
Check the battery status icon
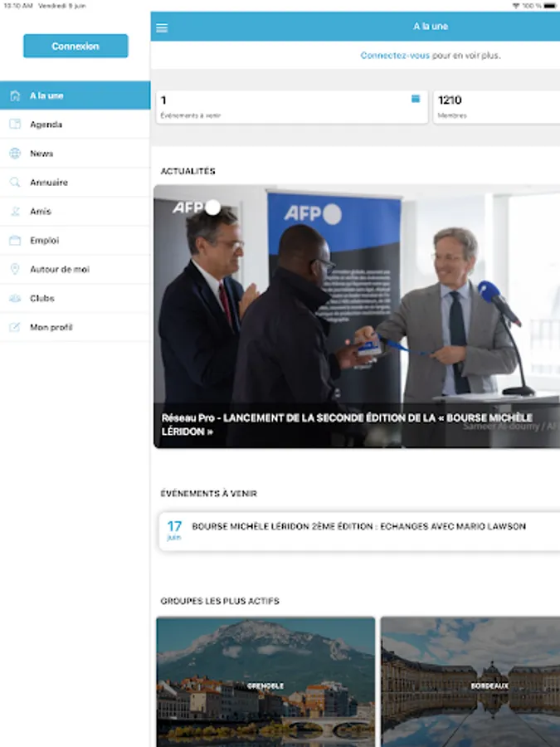coord(550,6)
